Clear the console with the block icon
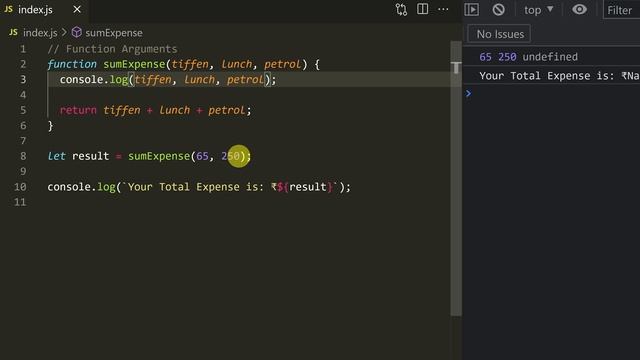Viewport: 640px width, 360px height. point(498,9)
